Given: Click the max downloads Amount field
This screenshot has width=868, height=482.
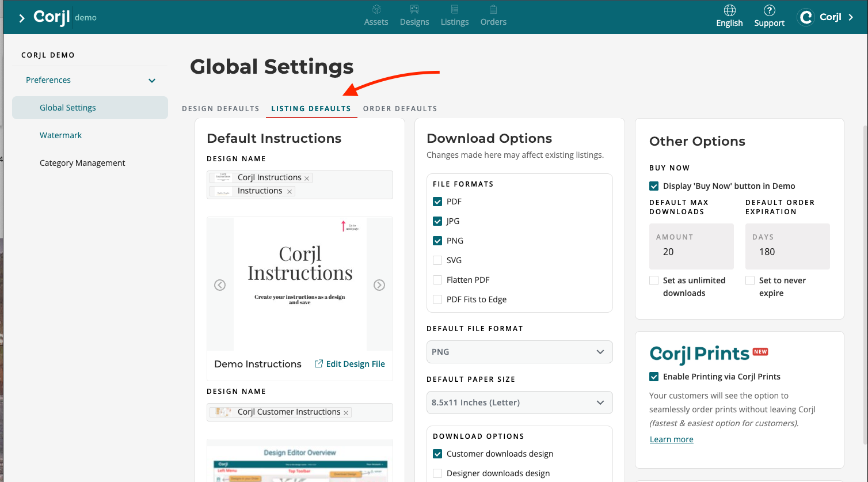Looking at the screenshot, I should pos(691,246).
